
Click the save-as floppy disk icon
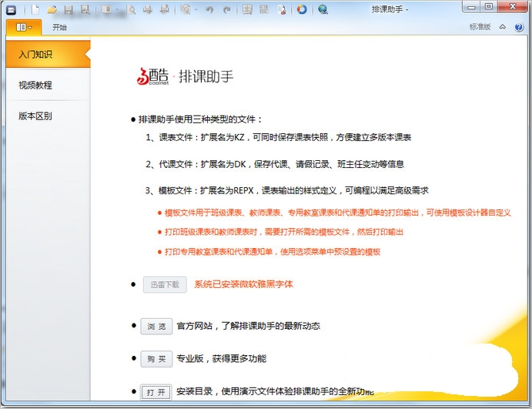point(85,10)
